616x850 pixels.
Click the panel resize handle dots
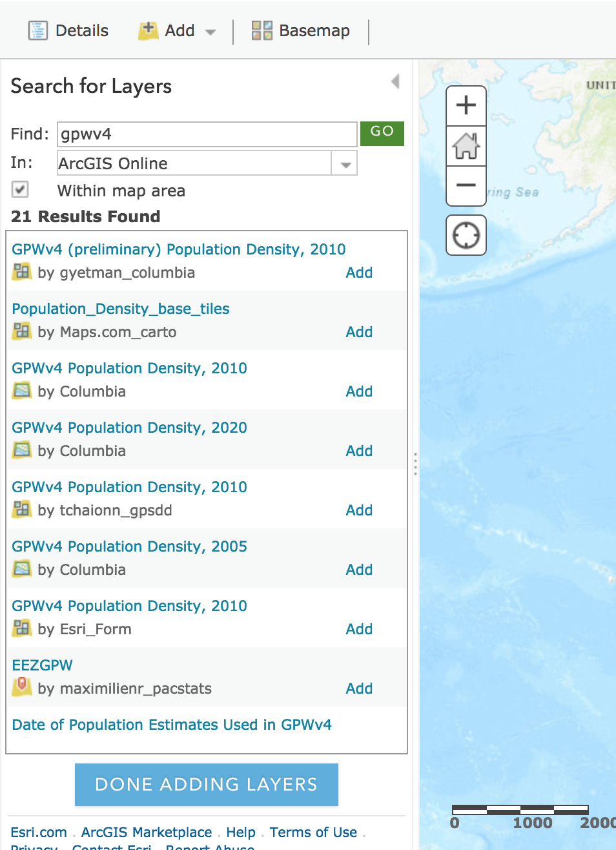[415, 464]
